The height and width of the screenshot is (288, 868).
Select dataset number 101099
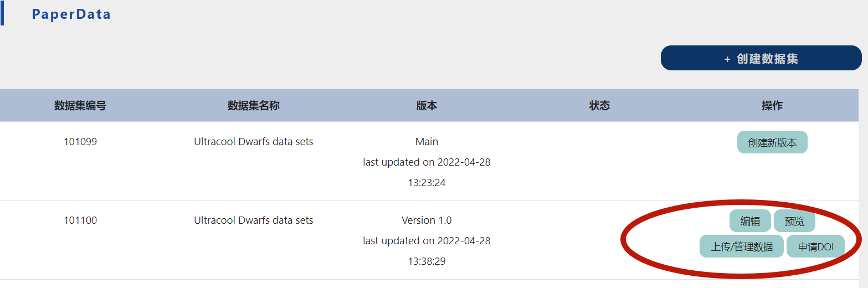80,142
